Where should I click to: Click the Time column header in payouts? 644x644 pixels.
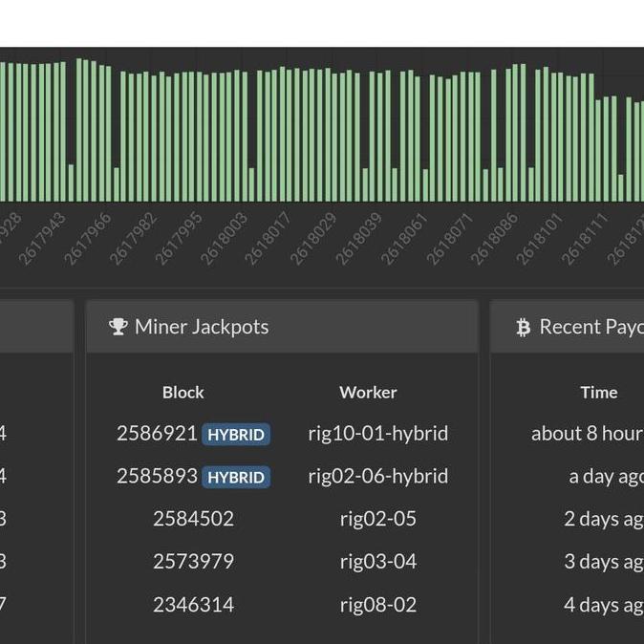[x=598, y=393]
